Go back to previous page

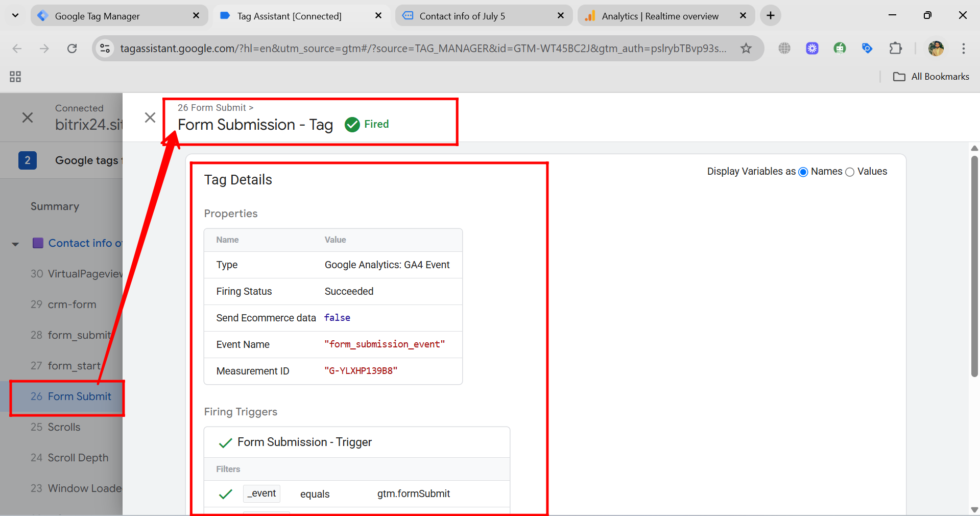pyautogui.click(x=17, y=49)
